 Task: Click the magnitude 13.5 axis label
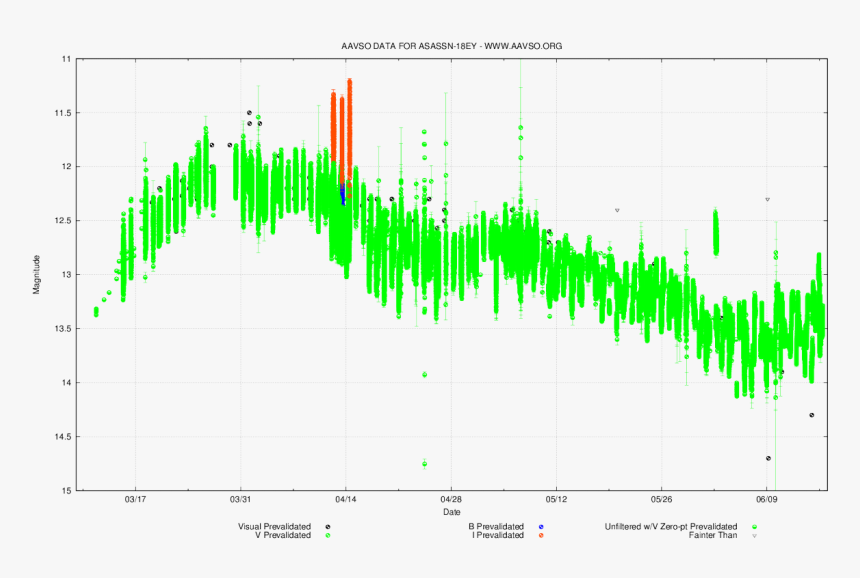coord(63,328)
